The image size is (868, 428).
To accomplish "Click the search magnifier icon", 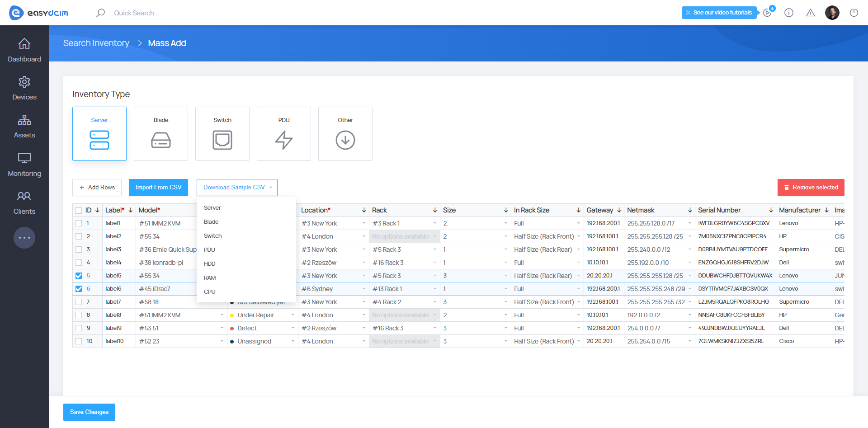I will point(100,13).
